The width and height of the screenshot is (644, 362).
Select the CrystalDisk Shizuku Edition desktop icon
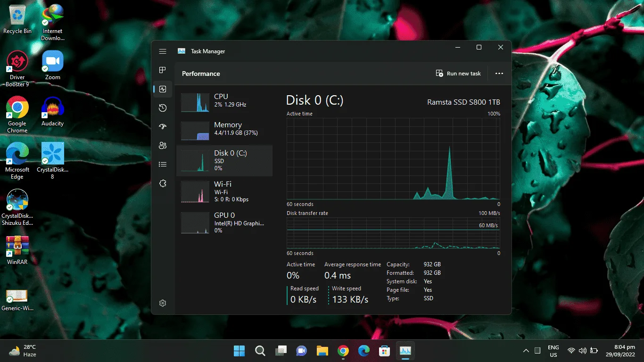tap(17, 207)
